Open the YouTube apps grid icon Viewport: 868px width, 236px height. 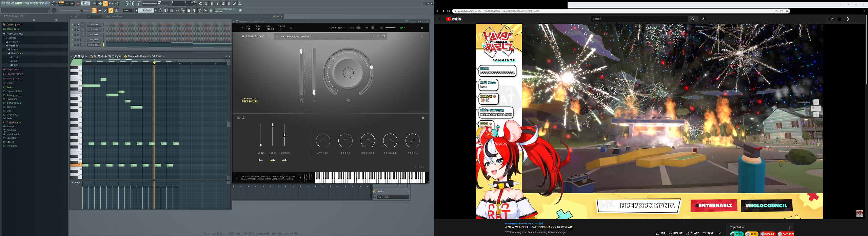point(840,19)
